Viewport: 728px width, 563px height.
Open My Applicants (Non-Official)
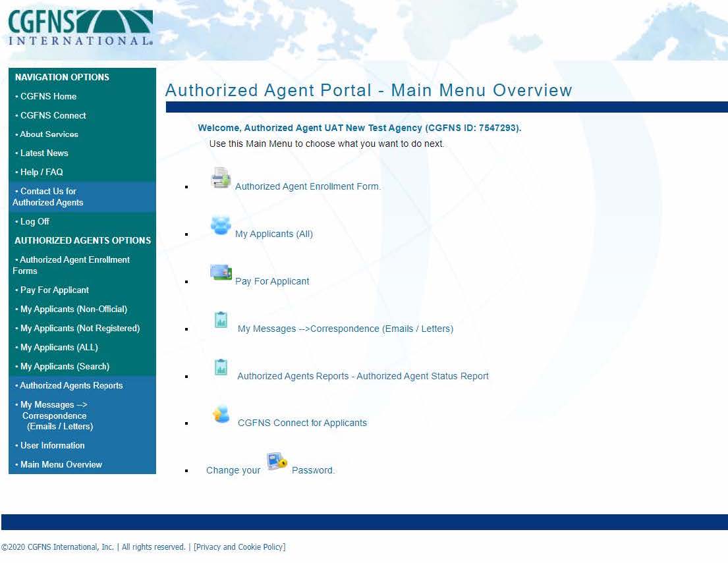click(x=73, y=309)
